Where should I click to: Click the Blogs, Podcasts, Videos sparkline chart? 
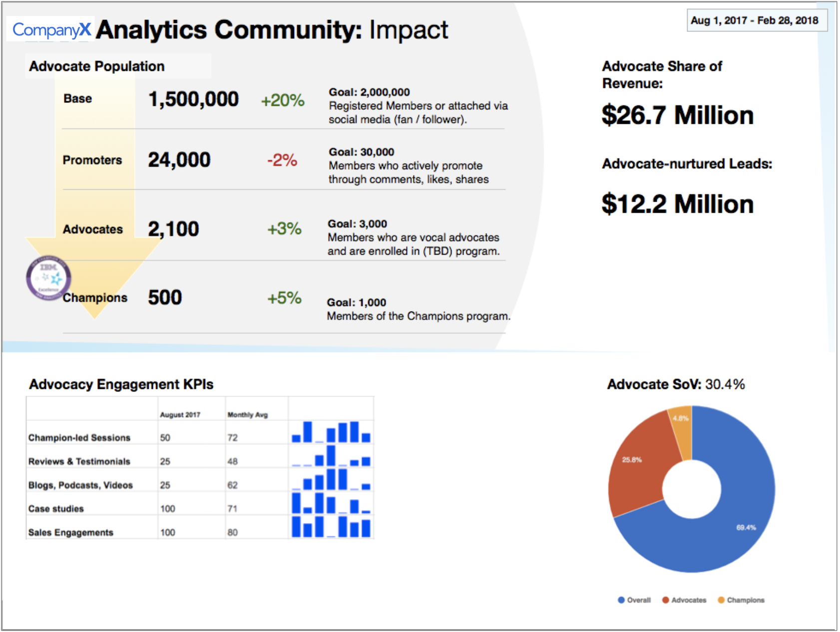pos(331,480)
